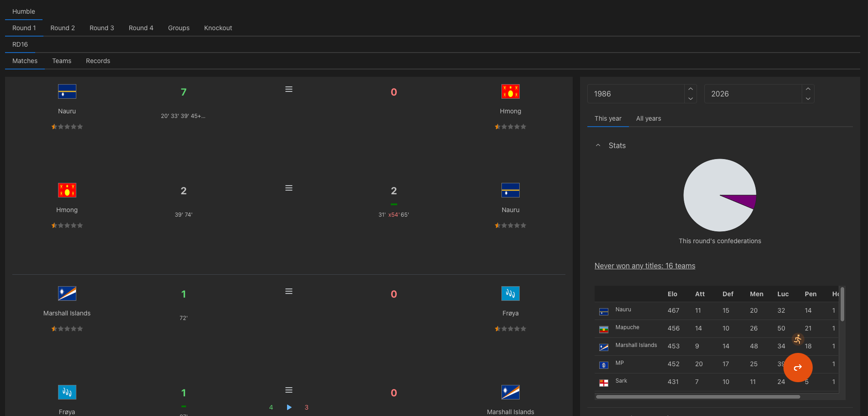Click Nauru flag in first match home side
The height and width of the screenshot is (416, 868).
click(x=67, y=91)
